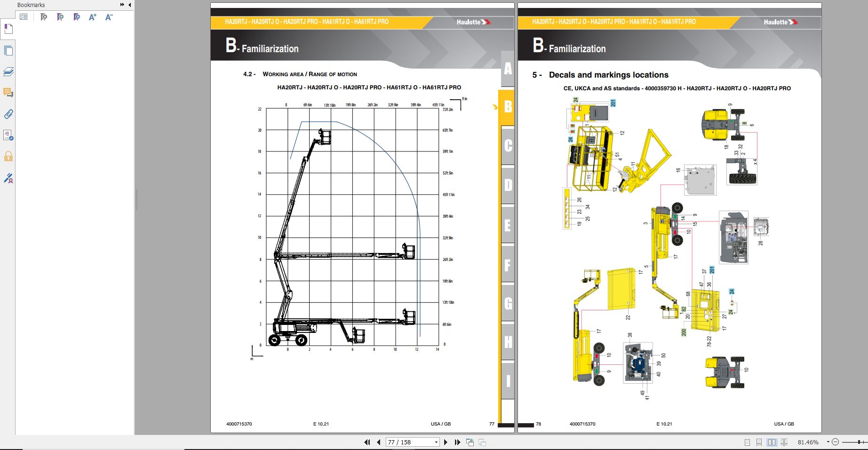Open the Comments panel
Viewport: 868px width, 450px height.
pyautogui.click(x=8, y=93)
